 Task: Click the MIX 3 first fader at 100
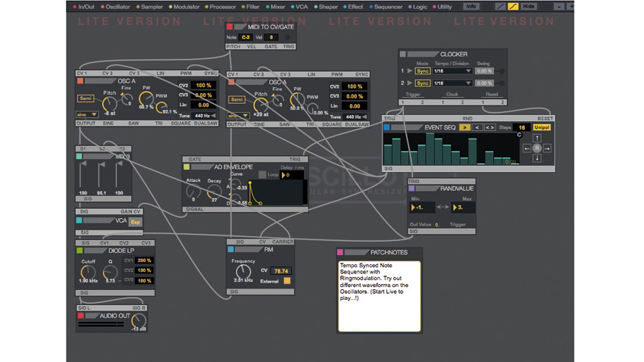[83, 164]
